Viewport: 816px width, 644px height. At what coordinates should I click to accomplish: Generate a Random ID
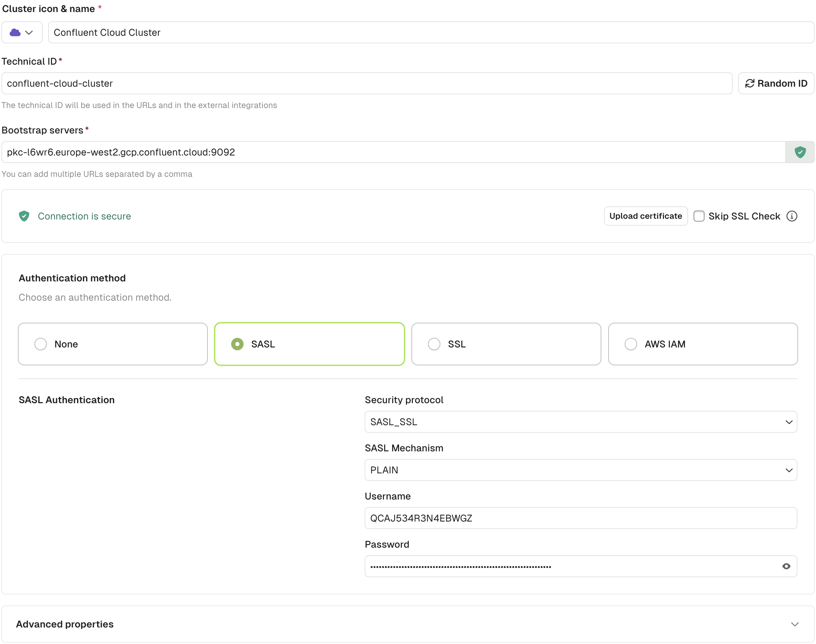776,83
